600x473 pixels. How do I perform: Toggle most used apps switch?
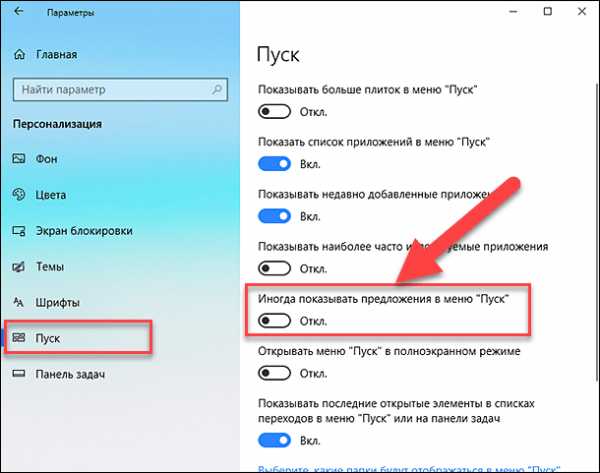click(274, 268)
